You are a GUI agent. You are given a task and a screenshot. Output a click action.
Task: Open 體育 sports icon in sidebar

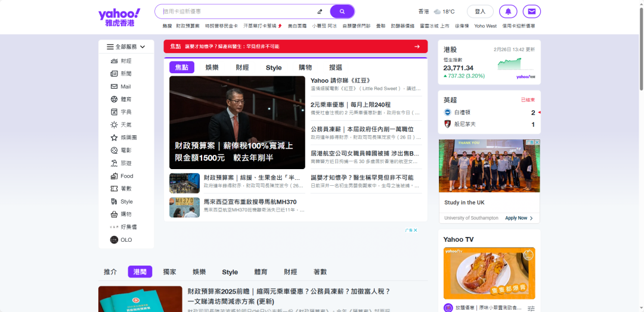pyautogui.click(x=114, y=99)
